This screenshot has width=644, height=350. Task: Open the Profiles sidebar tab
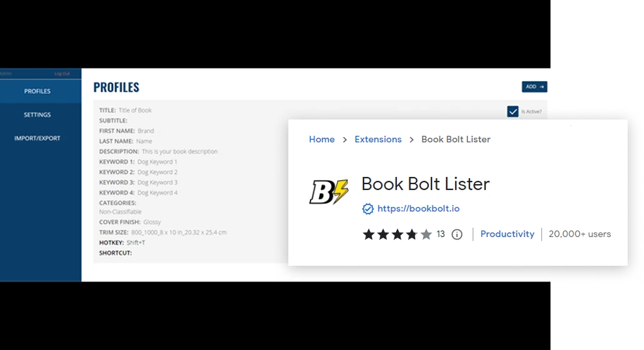37,91
